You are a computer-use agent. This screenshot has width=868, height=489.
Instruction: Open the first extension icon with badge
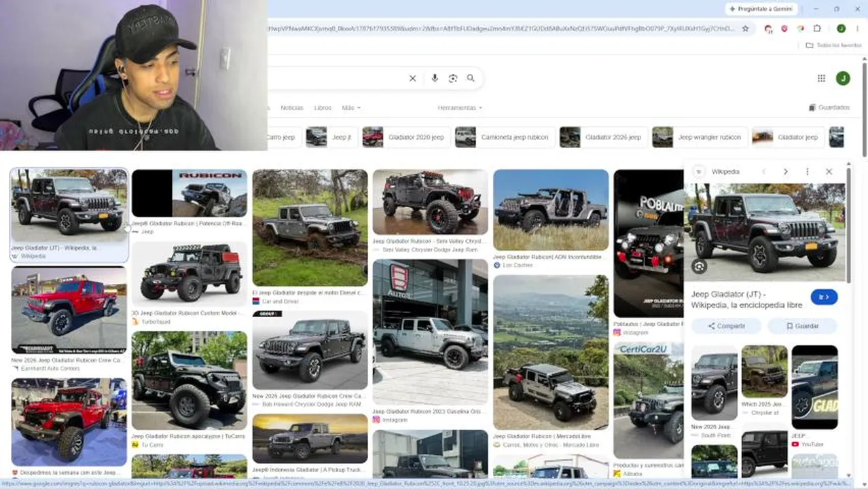768,29
